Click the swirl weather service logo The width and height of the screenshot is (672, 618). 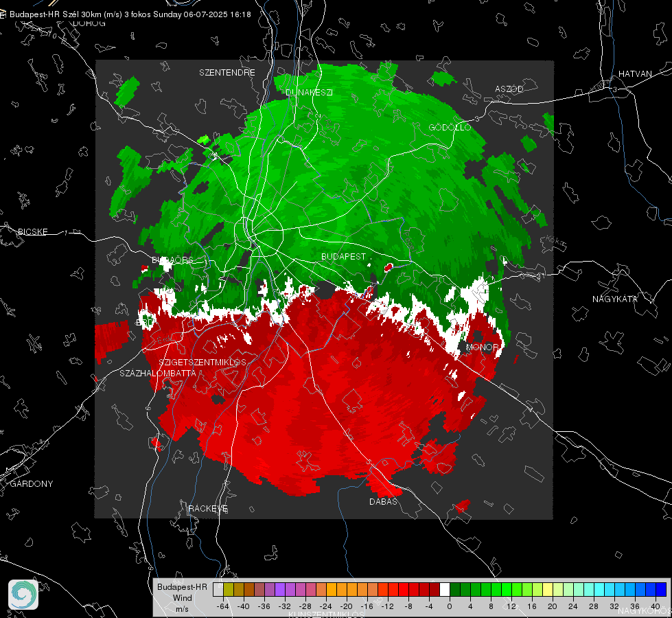tap(23, 595)
